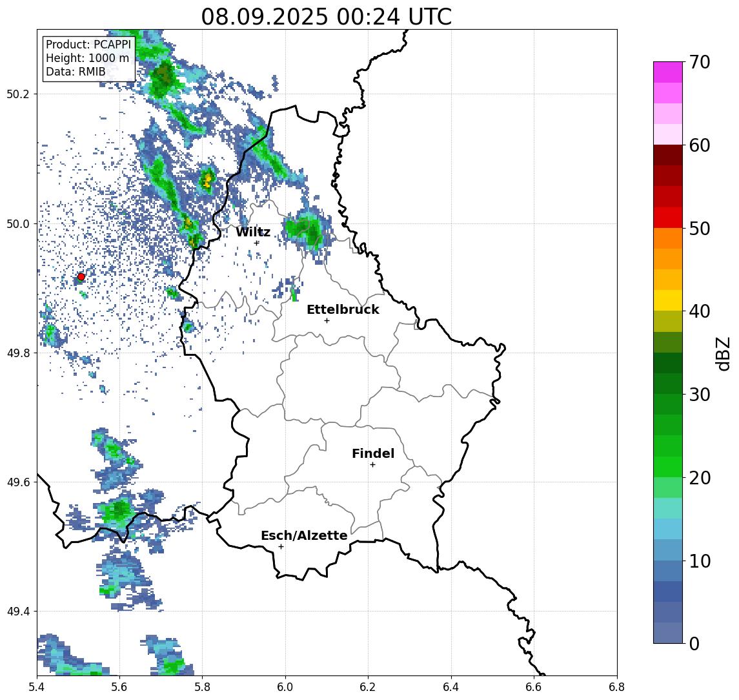Pick the orange segment just below 50
The image size is (739, 700).
(668, 238)
